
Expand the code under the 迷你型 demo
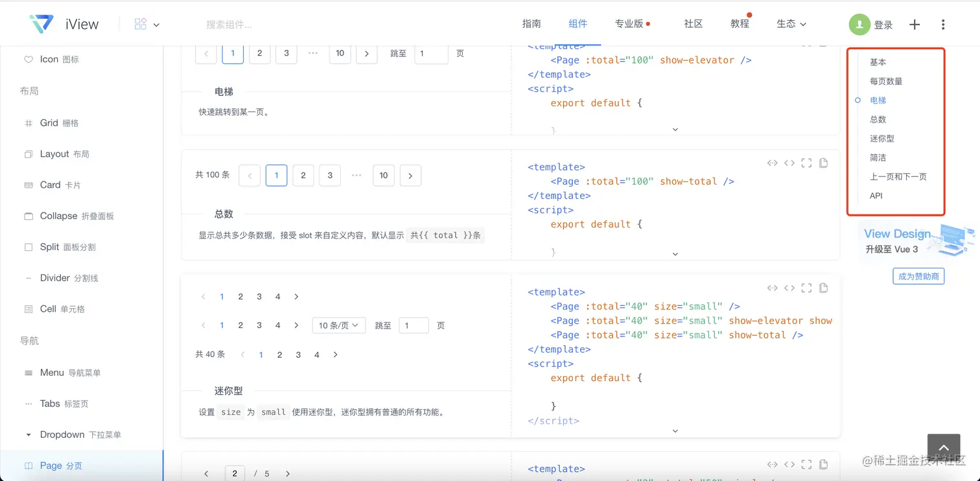[x=675, y=431]
